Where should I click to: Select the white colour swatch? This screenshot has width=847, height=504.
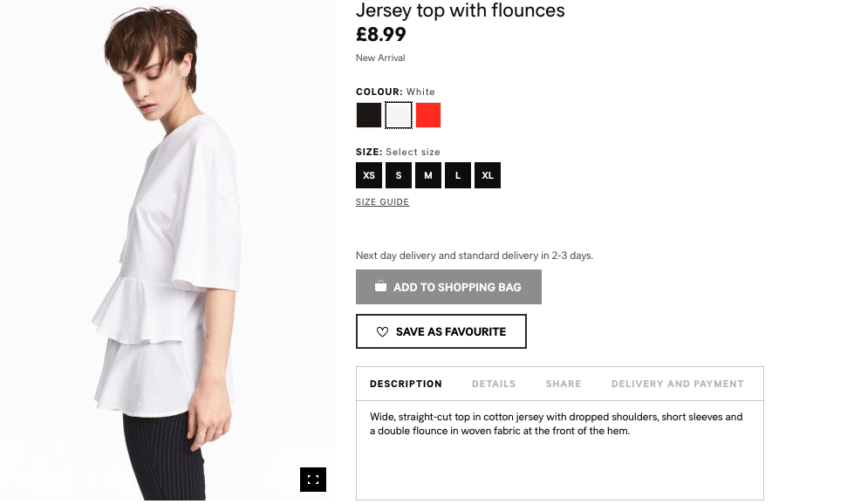pos(398,114)
